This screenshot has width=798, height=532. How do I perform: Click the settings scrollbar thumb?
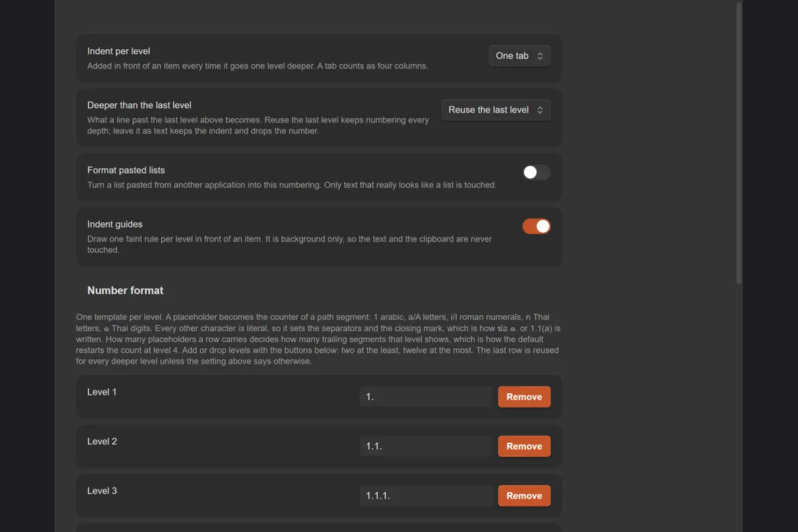pos(739,143)
